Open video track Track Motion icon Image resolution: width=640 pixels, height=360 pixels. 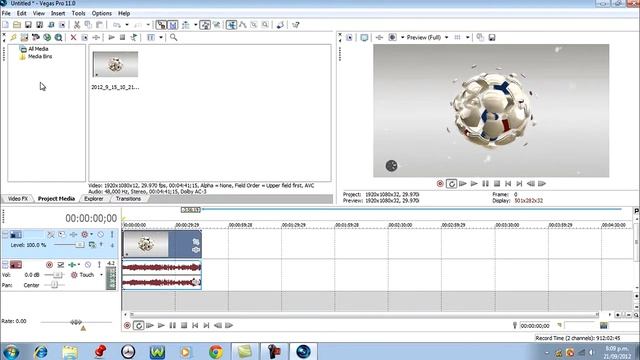62,234
